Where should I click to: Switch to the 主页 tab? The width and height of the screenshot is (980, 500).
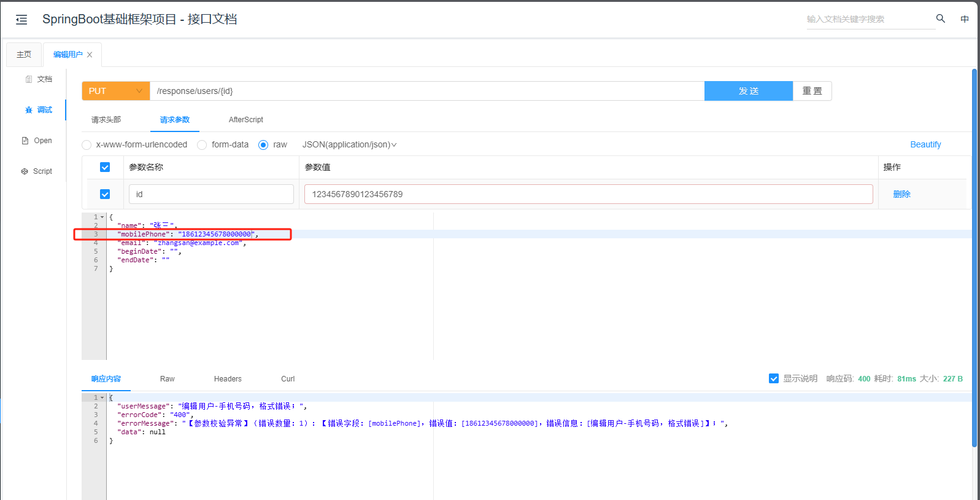point(24,55)
